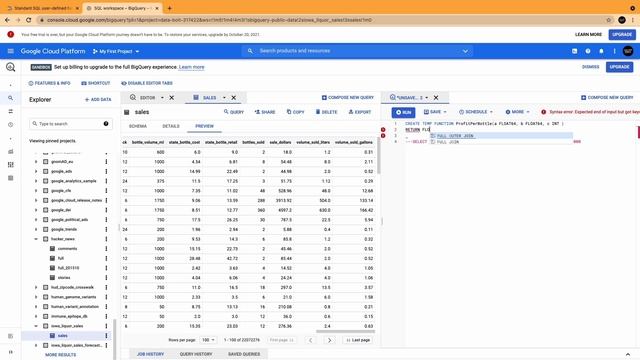Click the Search products and resources box

tap(358, 51)
